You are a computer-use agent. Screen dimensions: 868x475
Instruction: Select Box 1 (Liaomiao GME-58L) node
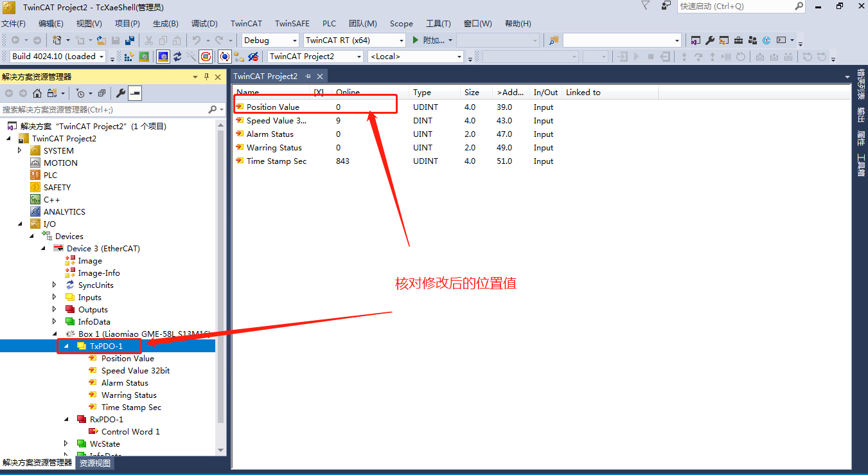144,334
